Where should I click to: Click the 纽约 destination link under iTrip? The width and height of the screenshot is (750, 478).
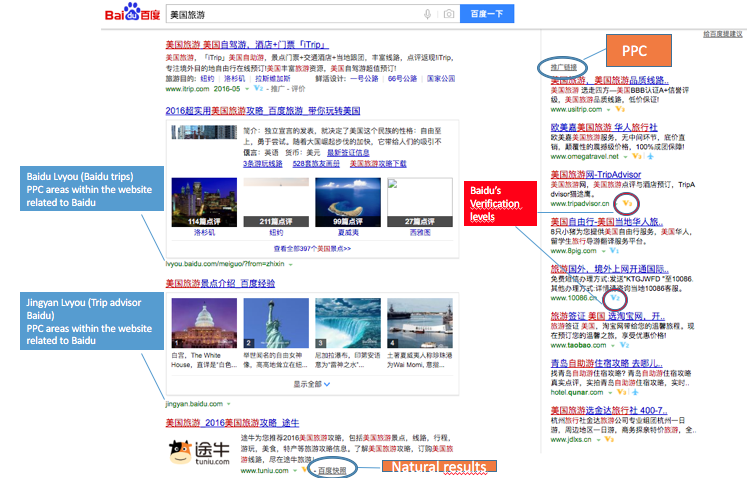pos(207,78)
